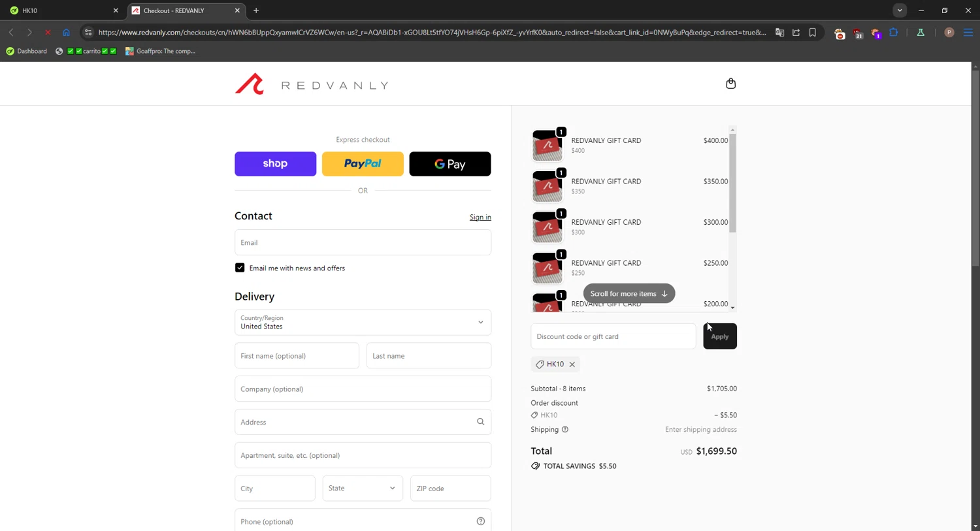Open site information settings icon in address bar

(x=88, y=32)
